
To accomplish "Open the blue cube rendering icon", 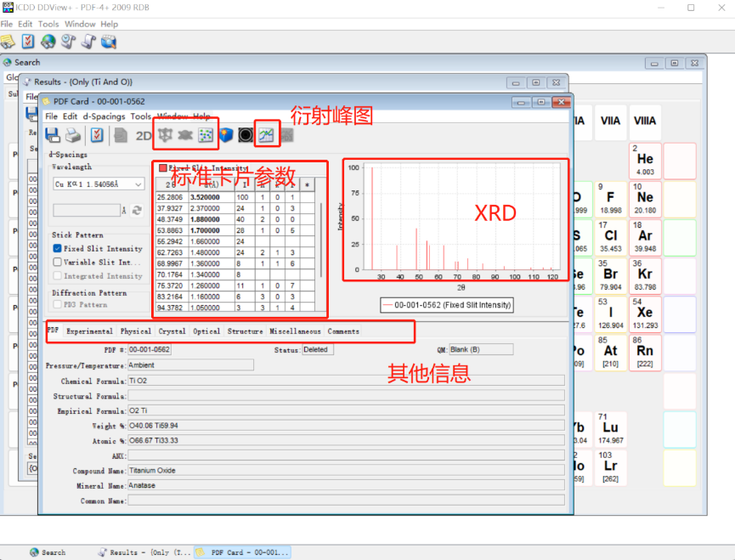I will pos(225,134).
